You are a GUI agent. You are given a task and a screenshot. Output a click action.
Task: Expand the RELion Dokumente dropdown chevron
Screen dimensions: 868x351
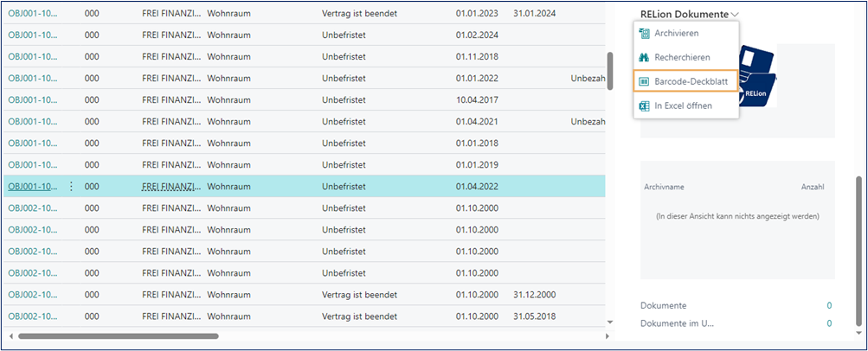click(x=735, y=15)
